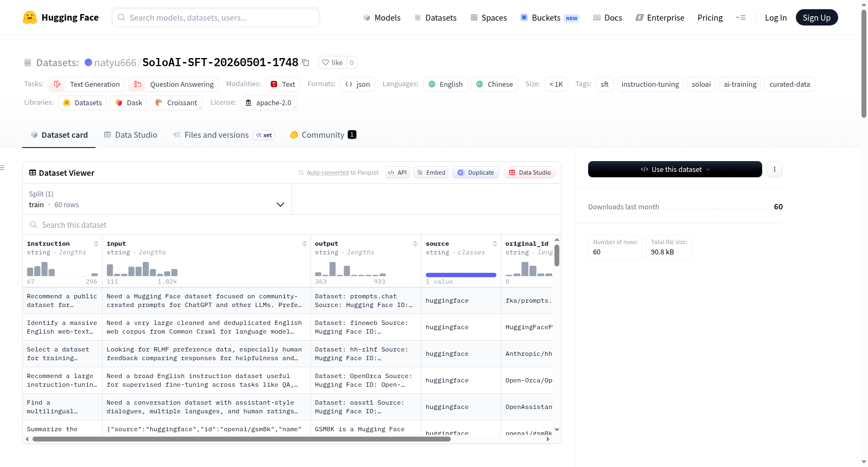Viewport: 868px width, 467px height.
Task: Select the soloai tag
Action: (701, 84)
